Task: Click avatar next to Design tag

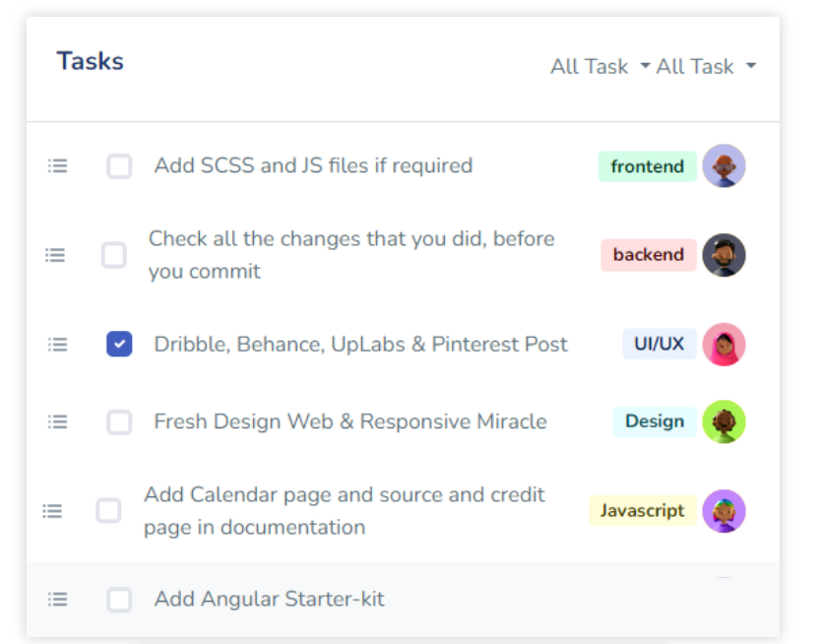Action: (724, 422)
